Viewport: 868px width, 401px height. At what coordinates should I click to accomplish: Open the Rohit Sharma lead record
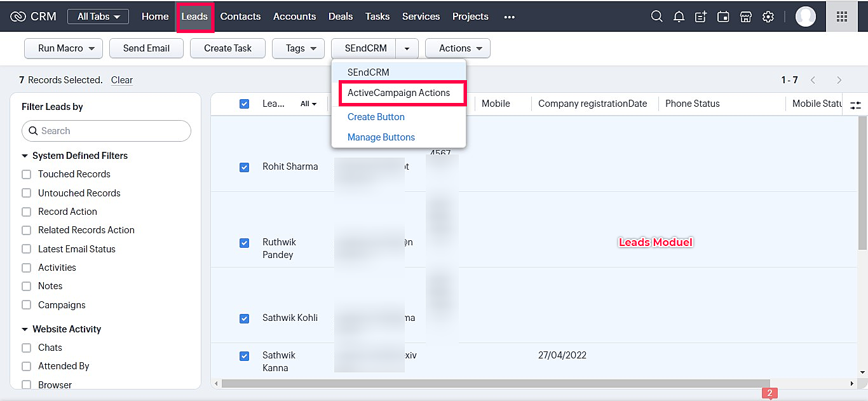point(290,167)
